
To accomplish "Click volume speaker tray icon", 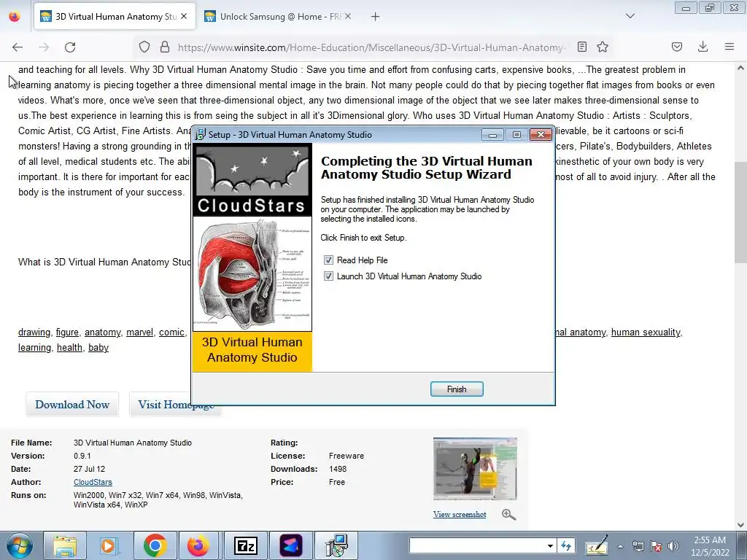I will 673,546.
